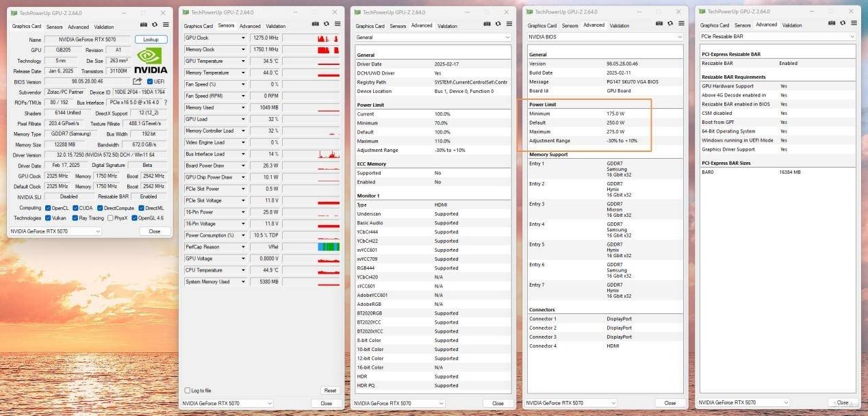868x416 pixels.
Task: Click the Close button in the Graphics Card window
Action: [x=155, y=231]
